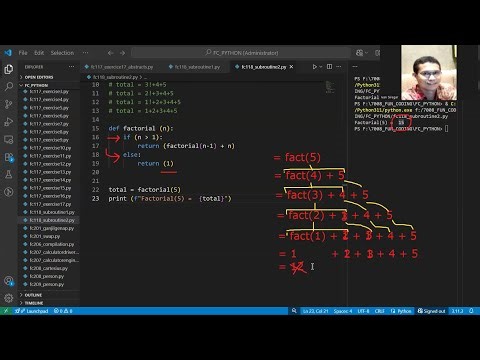480x360 pixels.
Task: Click the VS Code logo icon
Action: (8, 53)
